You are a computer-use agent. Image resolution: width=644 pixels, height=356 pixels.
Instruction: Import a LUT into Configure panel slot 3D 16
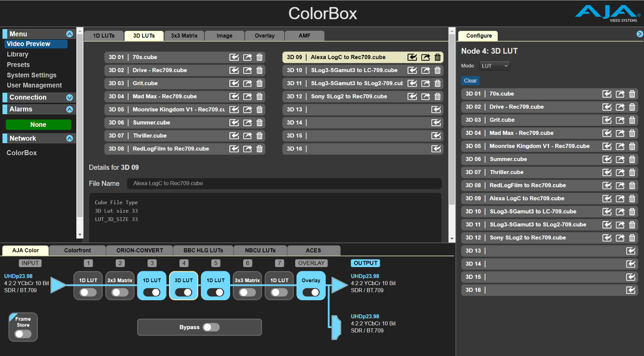631,290
